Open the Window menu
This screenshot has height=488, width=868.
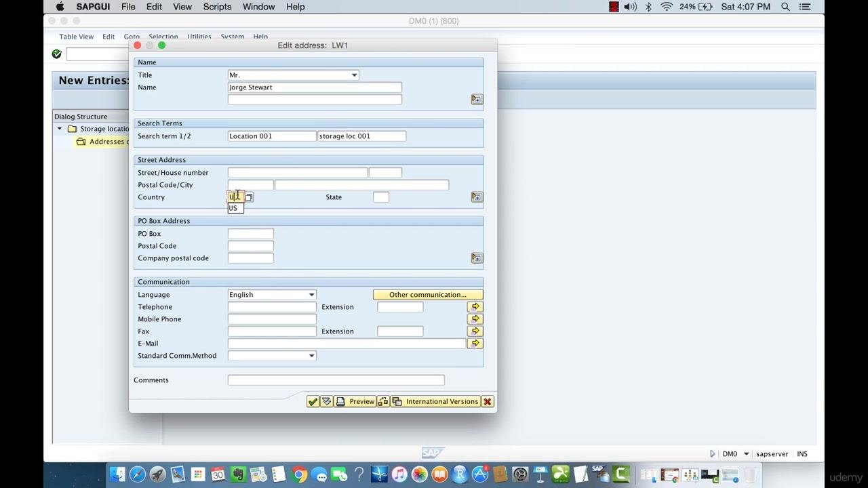pos(258,7)
